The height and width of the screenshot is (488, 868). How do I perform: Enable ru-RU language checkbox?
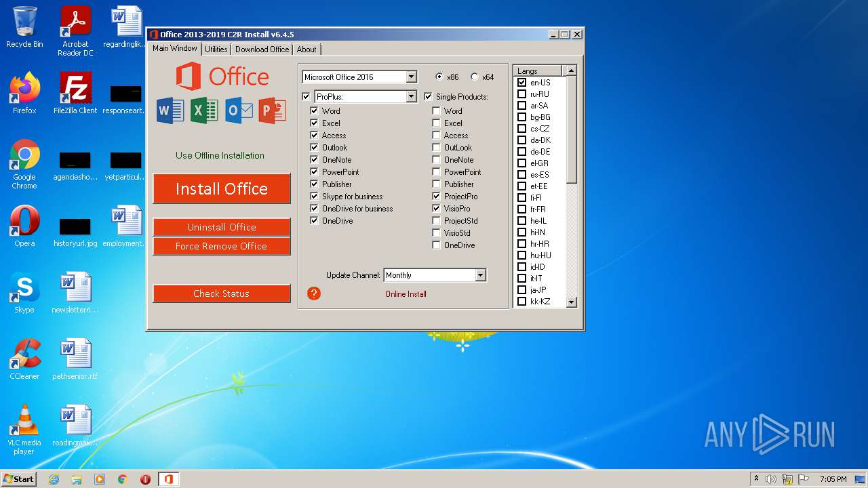521,94
